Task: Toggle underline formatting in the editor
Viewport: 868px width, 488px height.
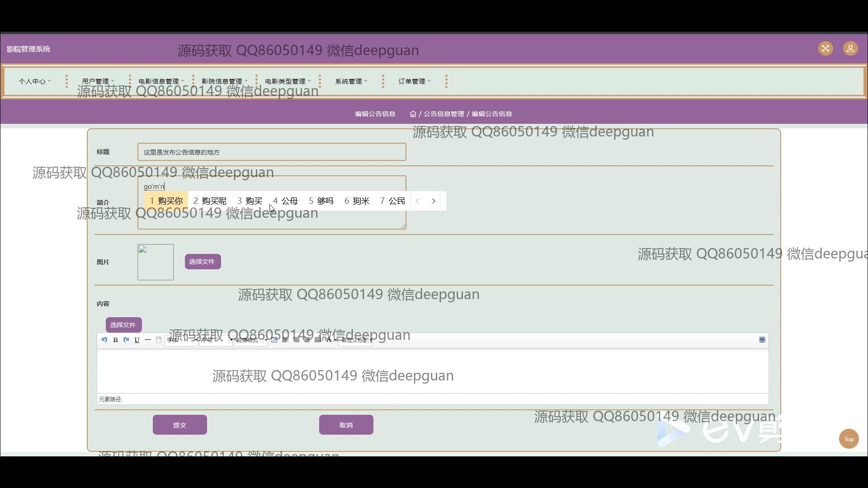Action: coord(137,340)
